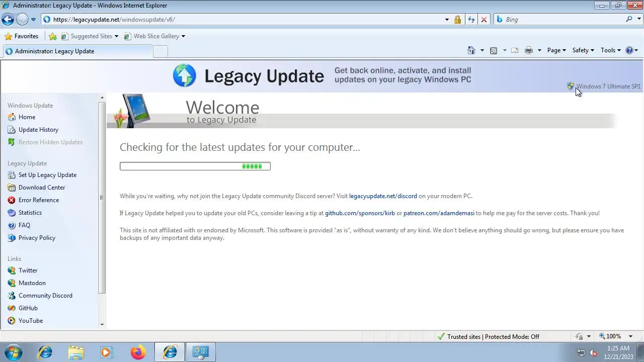Expand the address bar autocomplete dropdown
This screenshot has width=644, height=362.
(447, 20)
